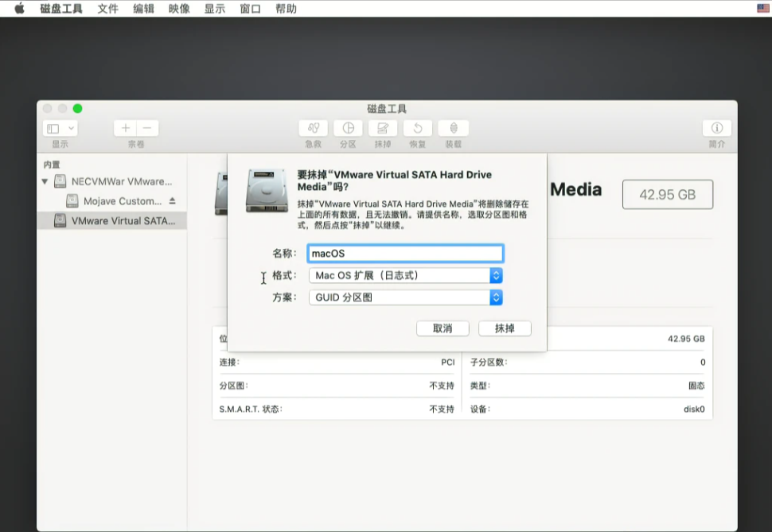Click the hard drive image in erase dialog
Screen dimensions: 772x532
pyautogui.click(x=267, y=191)
